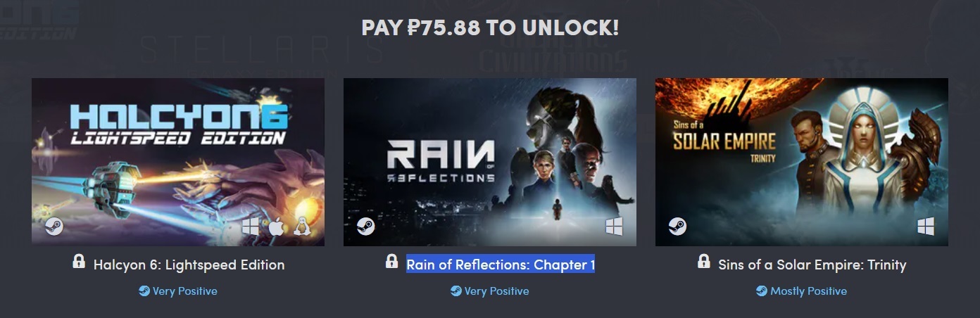This screenshot has height=318, width=980.
Task: Open the Rain of Reflections thumbnail image
Action: (490, 162)
